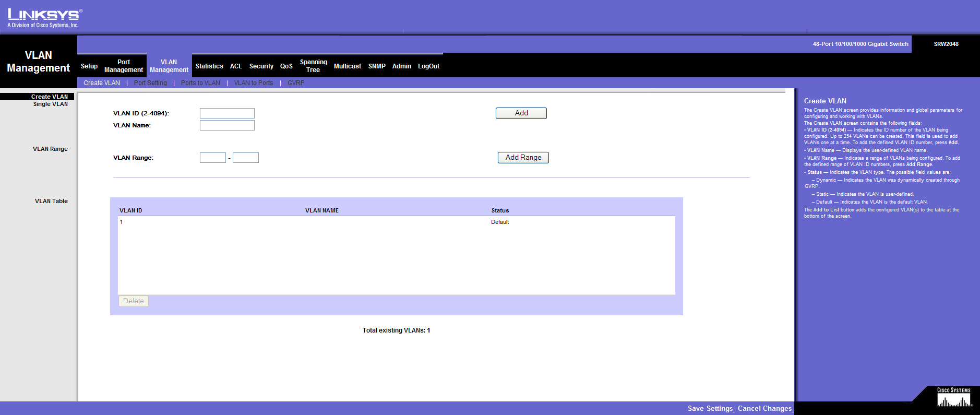Open the Setup tab
The image size is (980, 415).
[89, 66]
